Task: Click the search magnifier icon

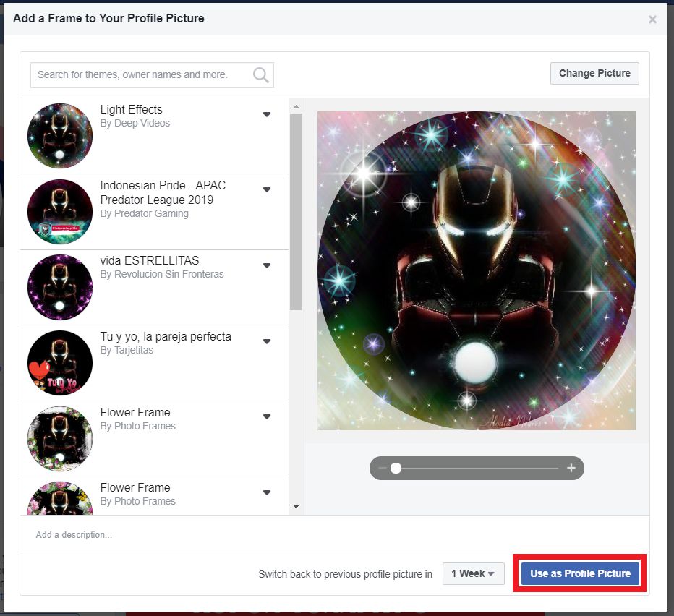Action: coord(260,74)
